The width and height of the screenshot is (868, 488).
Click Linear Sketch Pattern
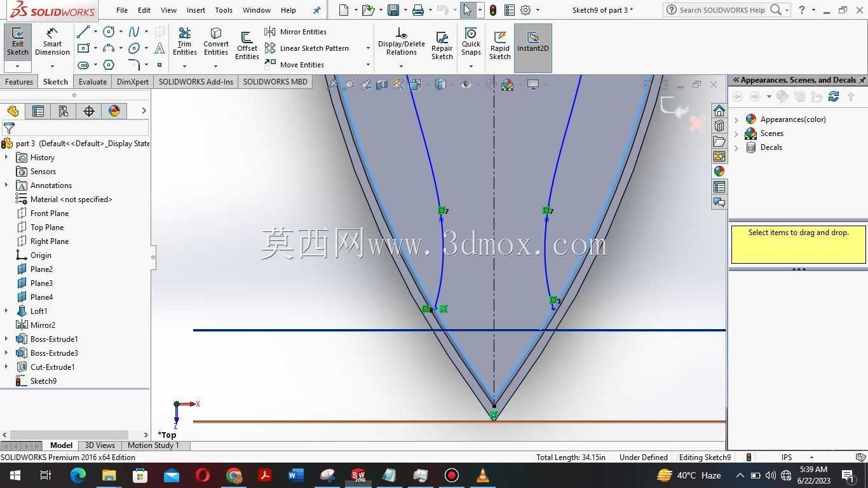(308, 48)
